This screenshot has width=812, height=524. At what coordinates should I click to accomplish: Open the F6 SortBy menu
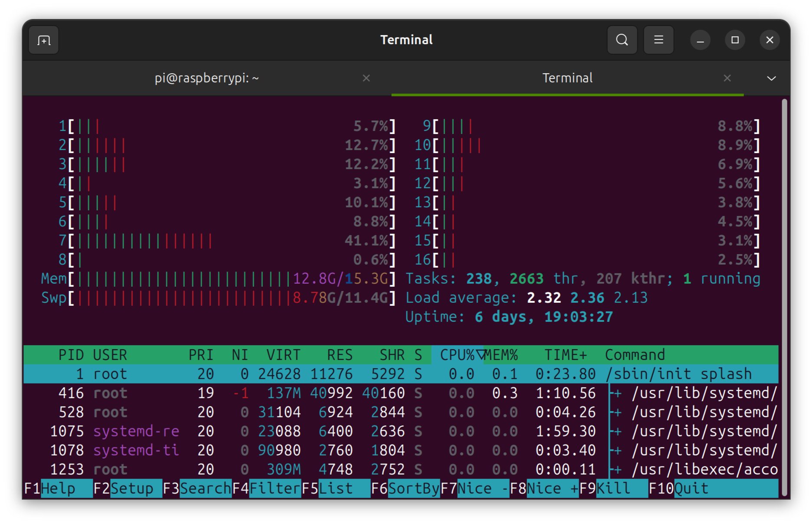pos(405,488)
